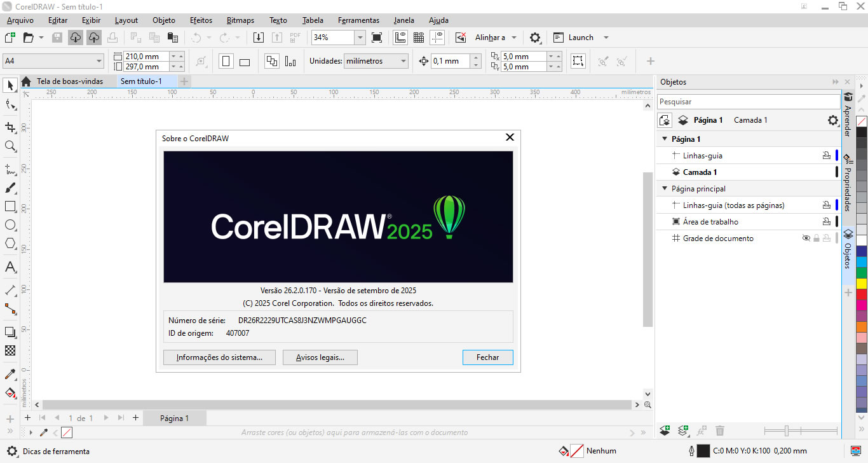Select the Zoom tool in toolbox
868x463 pixels.
click(10, 146)
